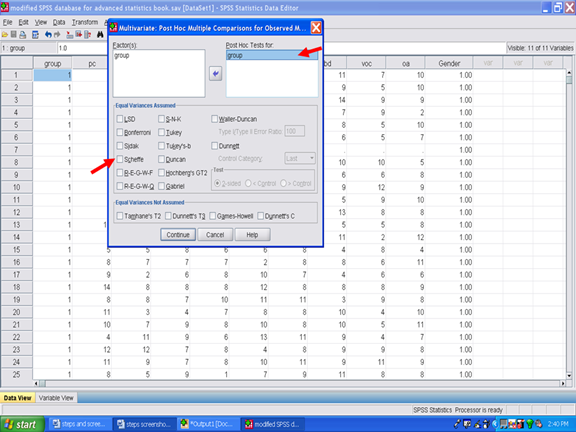
Task: Click the Find binoculars icon
Action: coord(100,35)
